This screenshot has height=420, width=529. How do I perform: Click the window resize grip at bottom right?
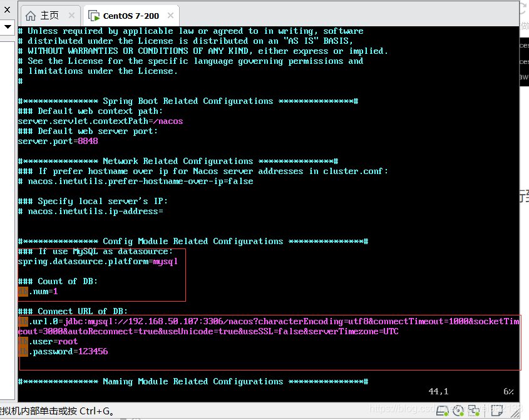(515, 413)
